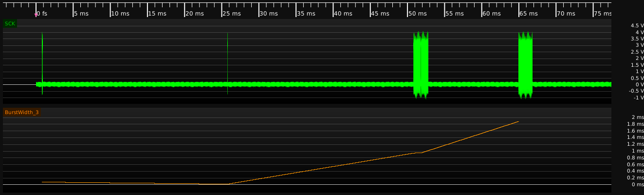Viewport: 644px width, 195px height.
Task: Click the 0 V axis label
Action: click(639, 84)
